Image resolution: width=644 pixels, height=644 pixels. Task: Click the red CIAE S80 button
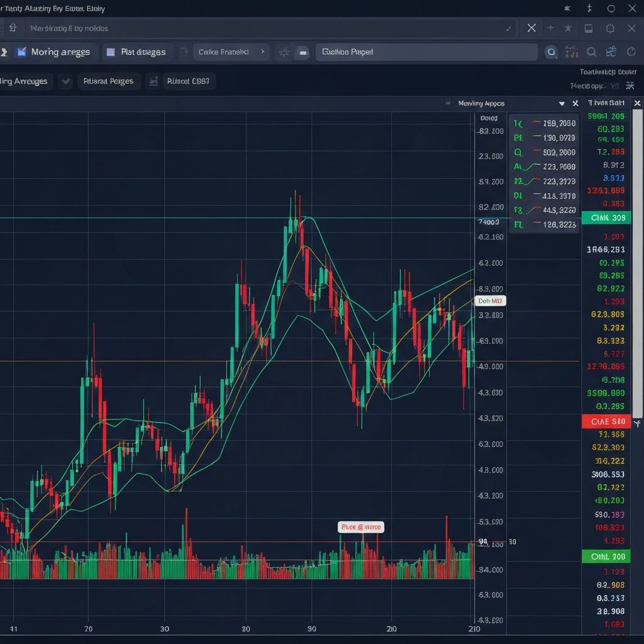click(606, 421)
